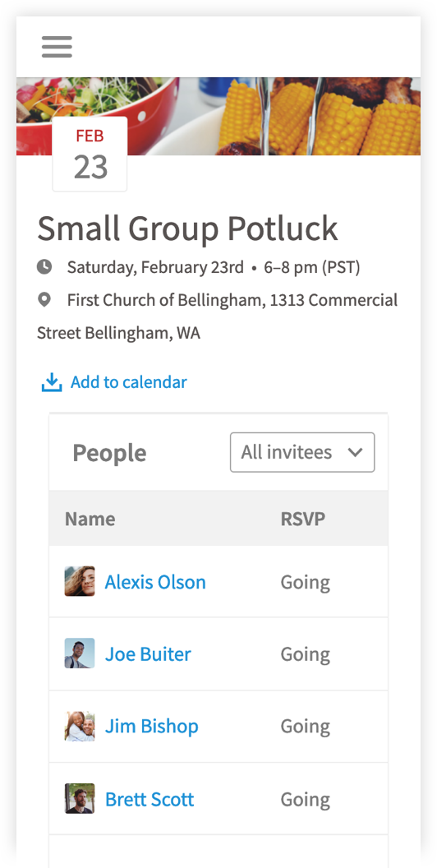Click the clock time icon
This screenshot has width=437, height=868.
tap(44, 267)
